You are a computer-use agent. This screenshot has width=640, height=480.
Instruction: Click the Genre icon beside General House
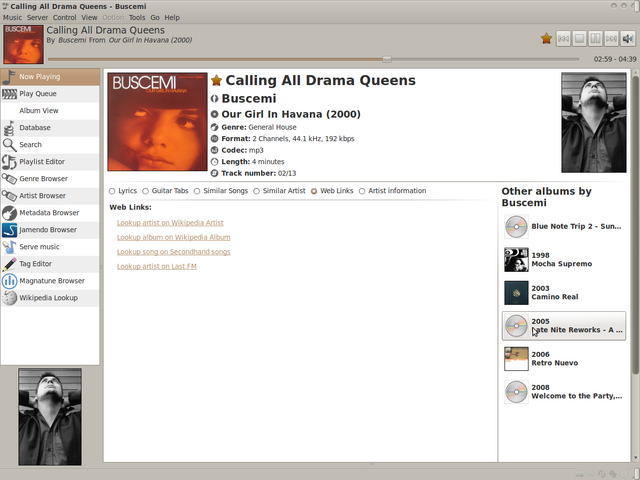pyautogui.click(x=214, y=127)
